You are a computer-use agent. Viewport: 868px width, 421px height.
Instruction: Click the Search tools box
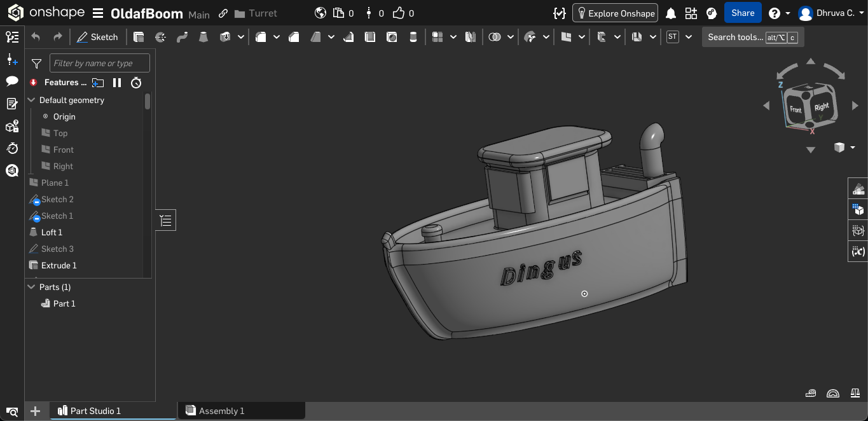pos(753,37)
